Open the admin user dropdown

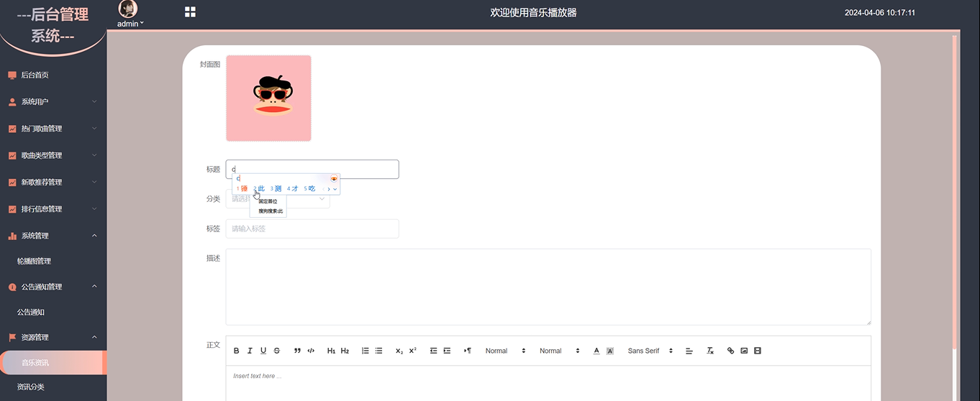click(130, 24)
